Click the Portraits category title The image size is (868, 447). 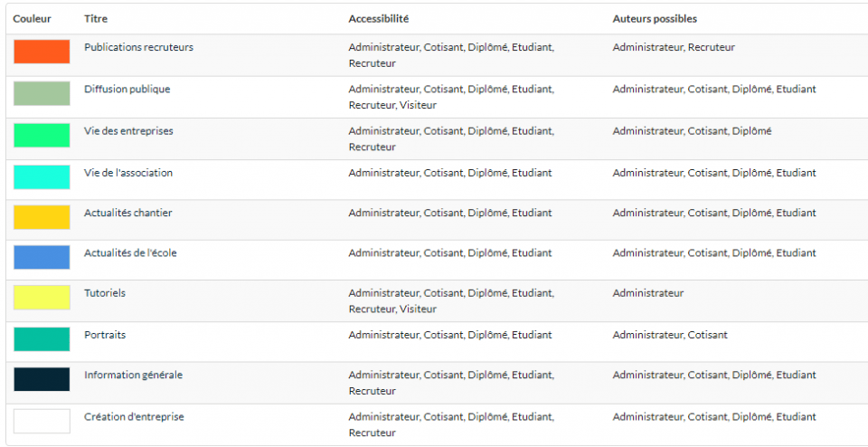105,335
